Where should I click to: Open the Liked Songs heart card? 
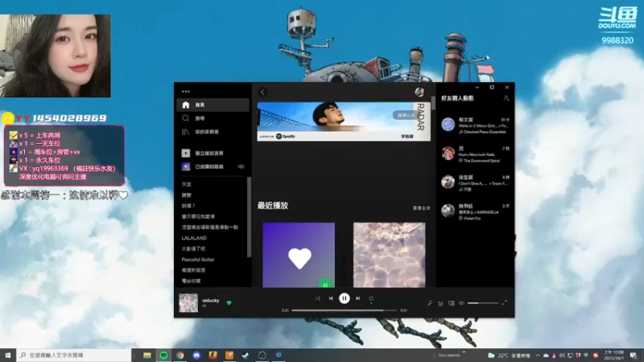299,255
